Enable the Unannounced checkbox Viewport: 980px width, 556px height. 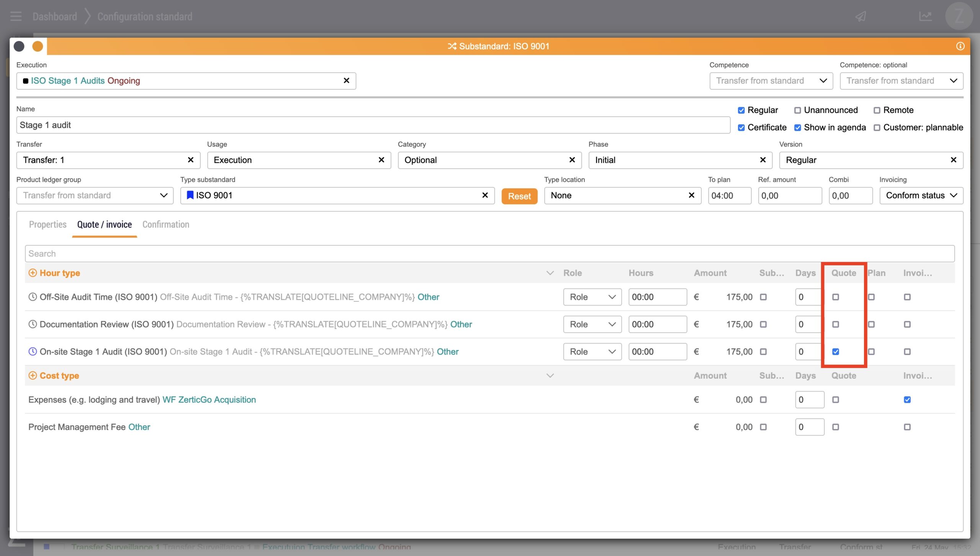pyautogui.click(x=797, y=110)
